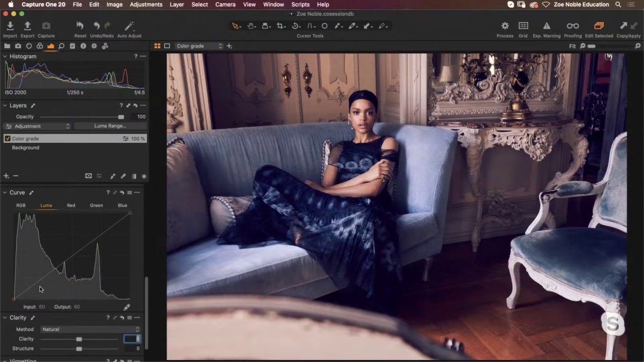Click the Import icon
The image size is (644, 362).
10,26
